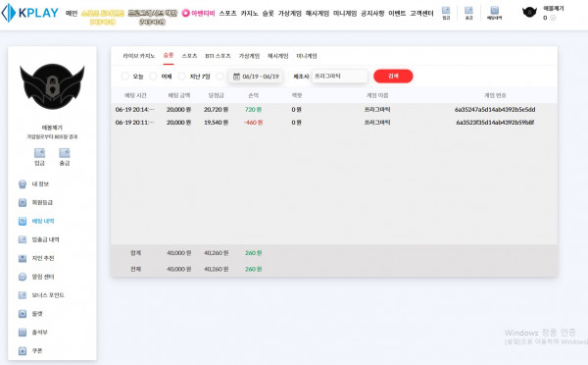Click the sidebar 입금 deposit icon
The height and width of the screenshot is (365, 588).
[x=40, y=157]
